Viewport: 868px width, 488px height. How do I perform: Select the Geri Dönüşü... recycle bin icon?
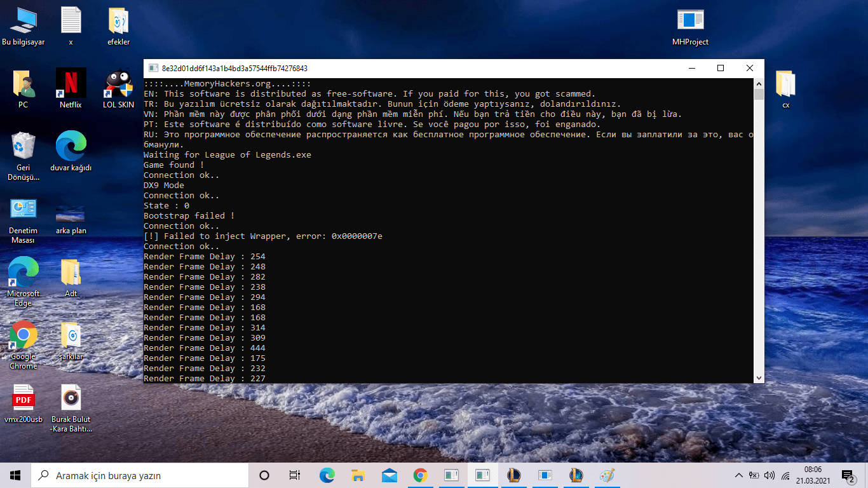24,156
